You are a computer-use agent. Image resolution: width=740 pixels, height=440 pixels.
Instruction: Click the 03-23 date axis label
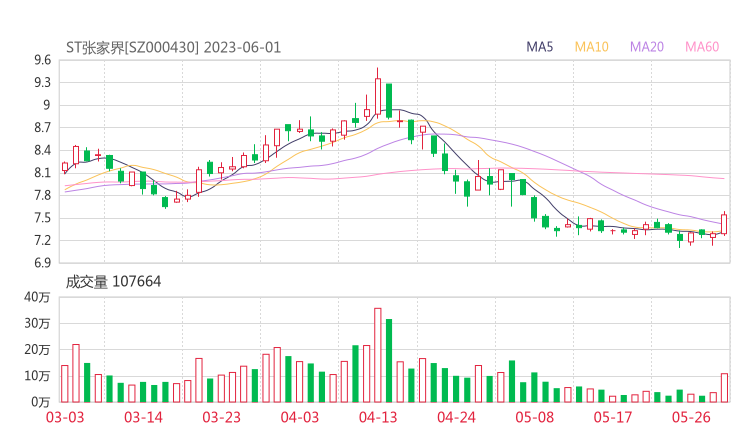point(221,417)
